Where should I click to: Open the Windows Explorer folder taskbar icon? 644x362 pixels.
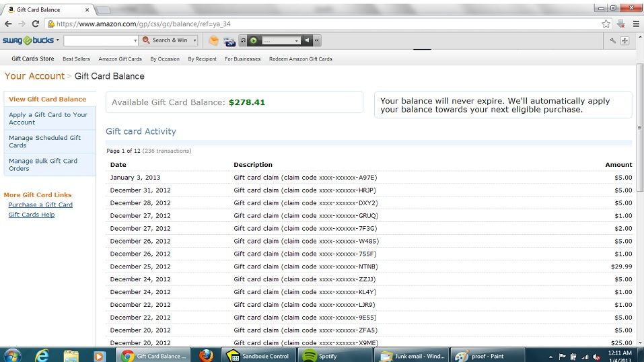[x=71, y=355]
